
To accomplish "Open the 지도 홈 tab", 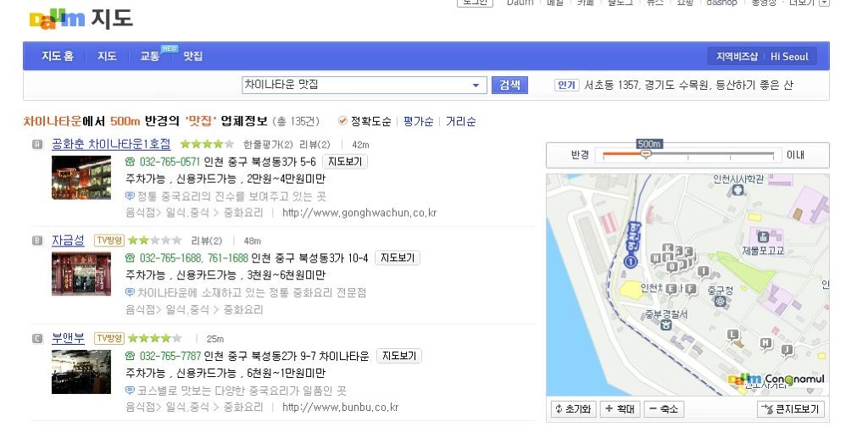I will click(x=58, y=56).
